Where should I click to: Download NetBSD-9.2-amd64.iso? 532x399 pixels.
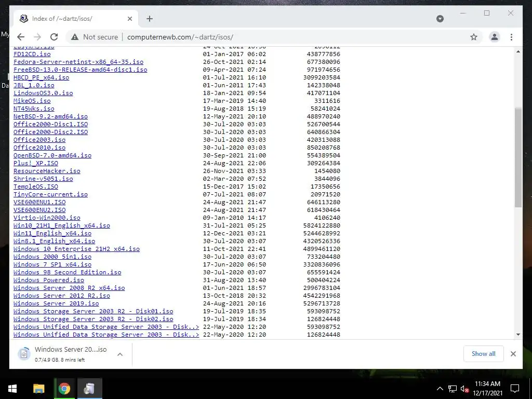pos(50,116)
